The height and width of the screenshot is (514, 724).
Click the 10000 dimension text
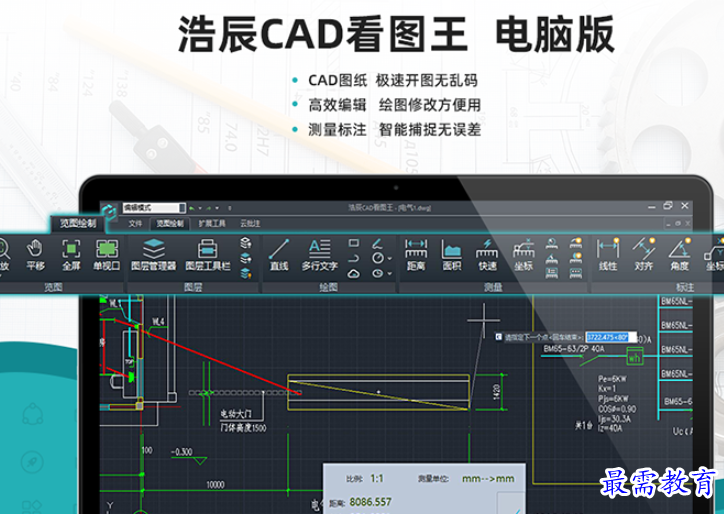[x=215, y=484]
